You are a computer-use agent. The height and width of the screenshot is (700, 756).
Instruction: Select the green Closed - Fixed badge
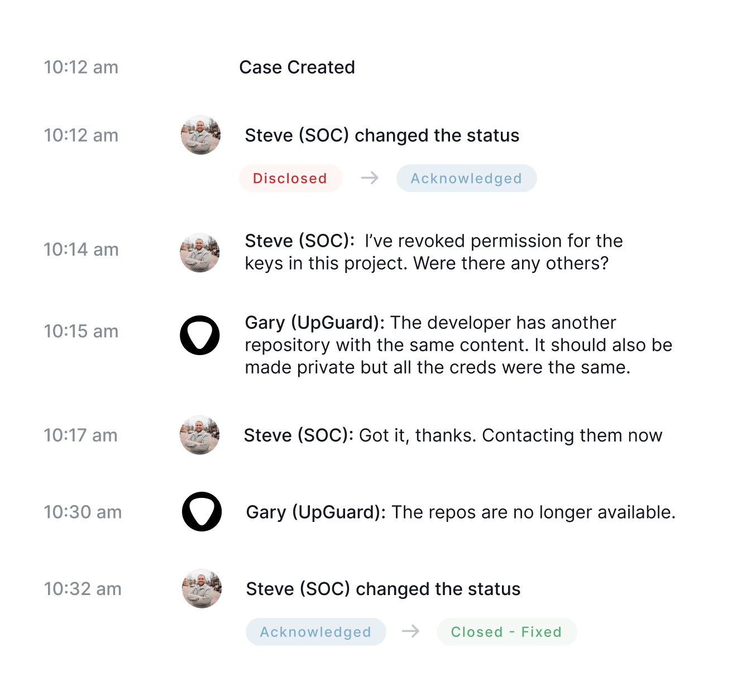507,632
